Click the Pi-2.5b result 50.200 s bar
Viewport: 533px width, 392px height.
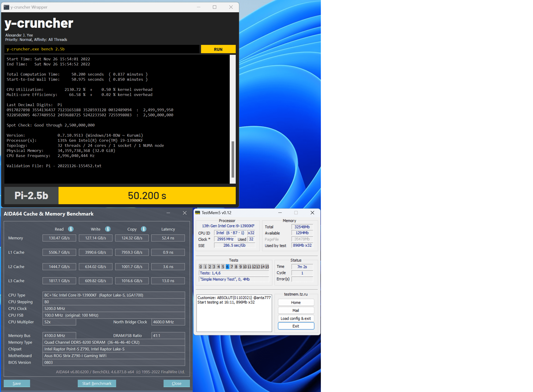(147, 195)
